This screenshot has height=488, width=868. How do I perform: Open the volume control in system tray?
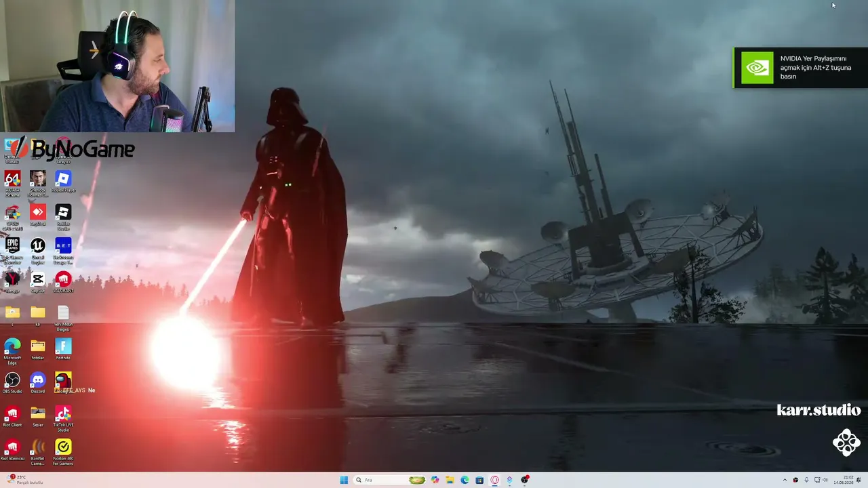825,480
